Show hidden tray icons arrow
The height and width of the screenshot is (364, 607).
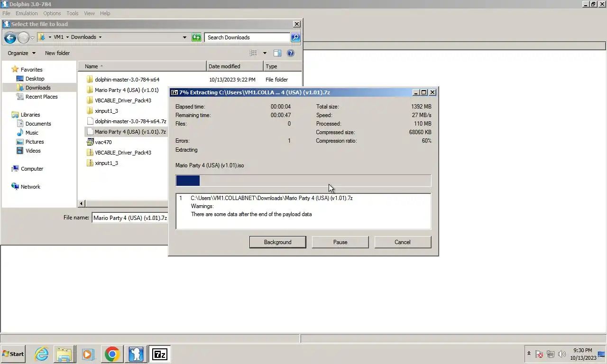coord(529,354)
